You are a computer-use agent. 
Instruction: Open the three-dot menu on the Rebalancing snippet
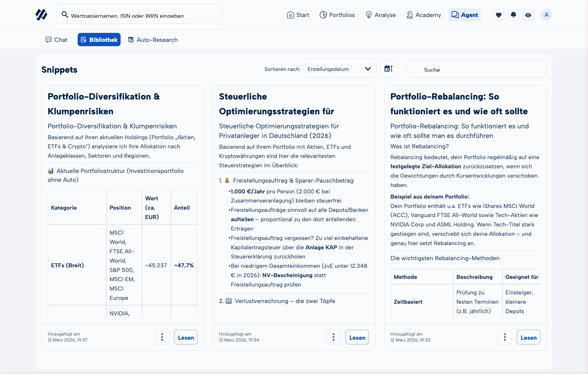point(505,337)
